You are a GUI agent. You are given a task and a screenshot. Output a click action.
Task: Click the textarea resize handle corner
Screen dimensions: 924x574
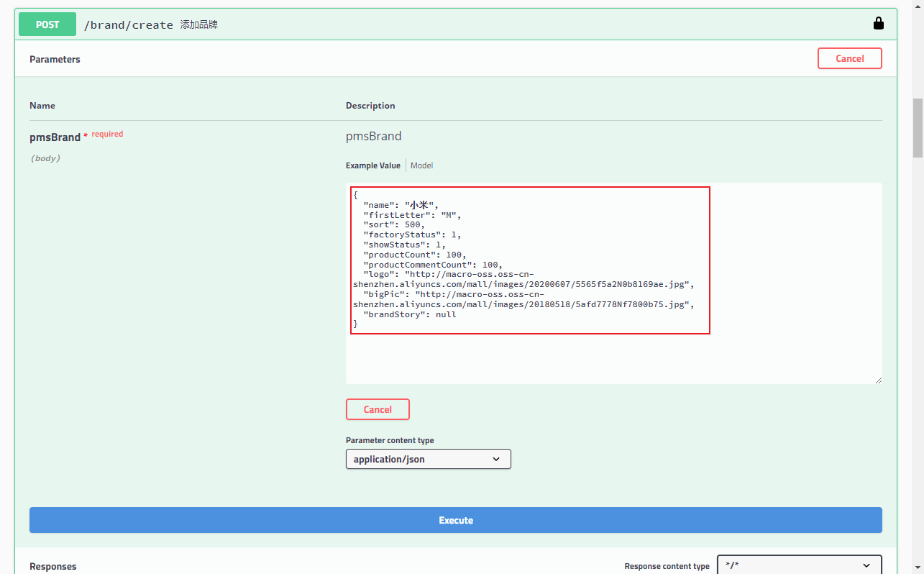pos(878,380)
